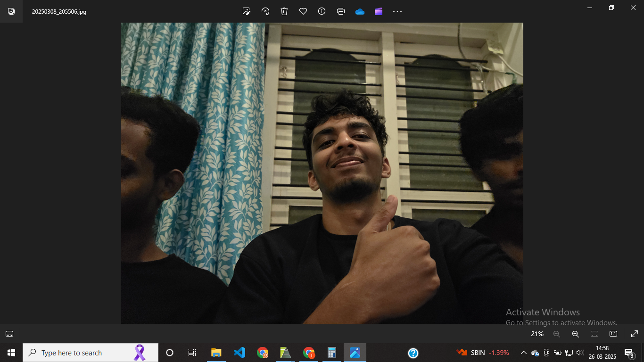644x362 pixels.
Task: Rotate the photo using the rotate icon
Action: pos(265,11)
